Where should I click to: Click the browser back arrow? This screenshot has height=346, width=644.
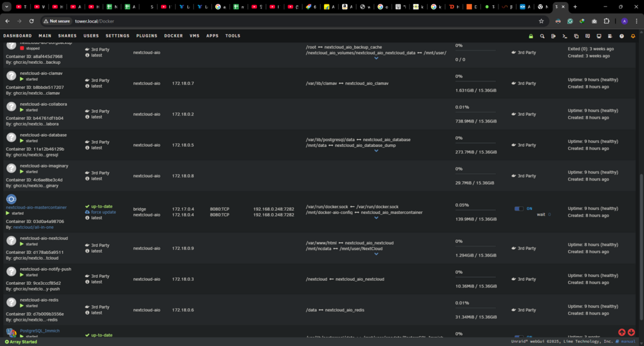click(x=7, y=21)
